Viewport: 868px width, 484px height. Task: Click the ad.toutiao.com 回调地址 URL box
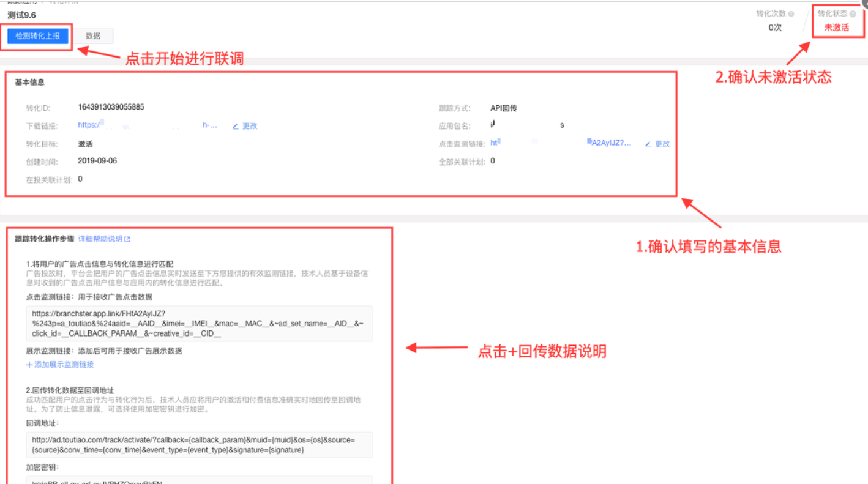pyautogui.click(x=199, y=445)
